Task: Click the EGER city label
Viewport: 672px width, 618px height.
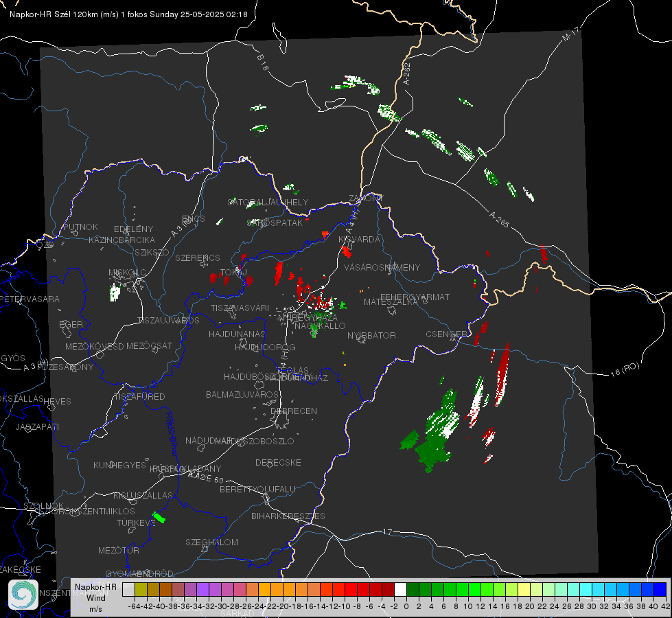Action: pos(71,324)
